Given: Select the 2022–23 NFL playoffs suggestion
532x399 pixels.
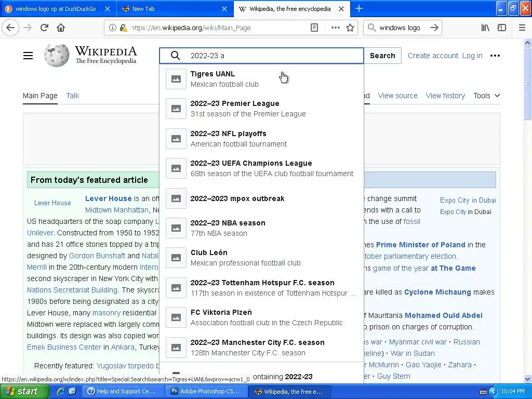Looking at the screenshot, I should point(261,138).
